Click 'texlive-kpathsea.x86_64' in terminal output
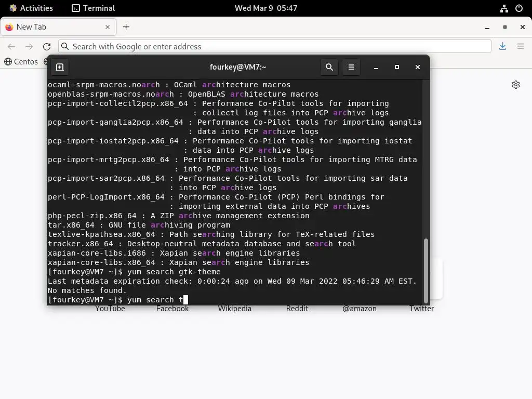 (x=101, y=234)
